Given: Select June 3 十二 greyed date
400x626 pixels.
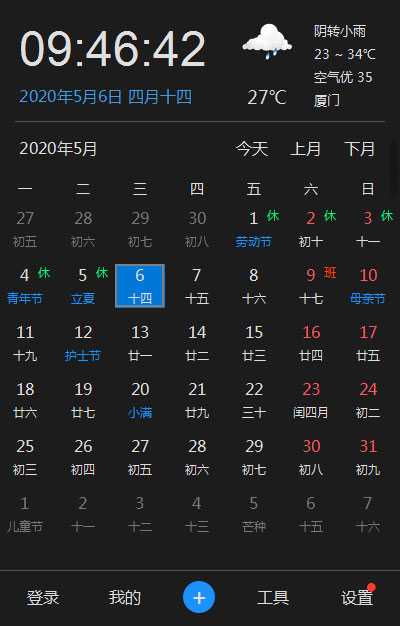Looking at the screenshot, I should click(140, 514).
